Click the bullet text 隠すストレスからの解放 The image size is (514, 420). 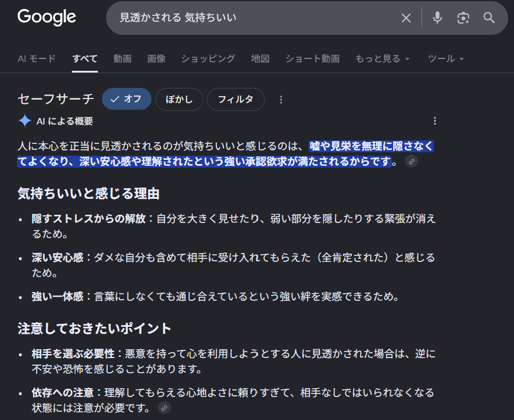(x=88, y=218)
